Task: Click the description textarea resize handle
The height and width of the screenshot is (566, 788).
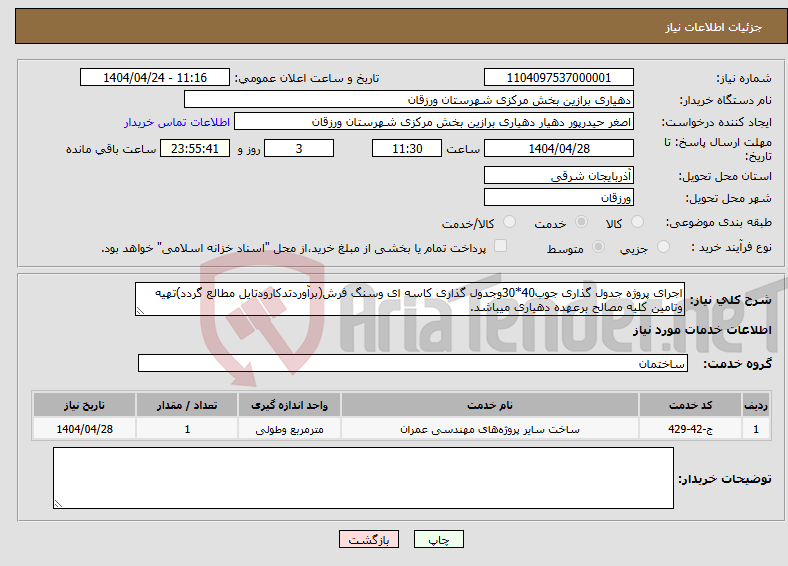Action: pos(141,311)
